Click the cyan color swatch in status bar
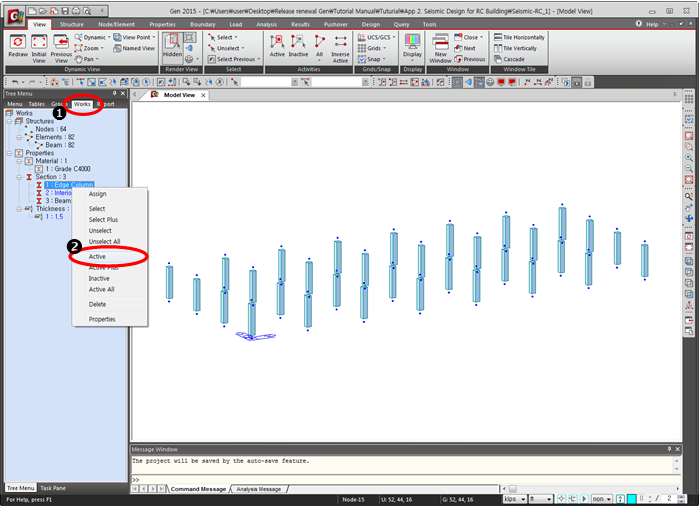The width and height of the screenshot is (700, 506). tap(632, 499)
